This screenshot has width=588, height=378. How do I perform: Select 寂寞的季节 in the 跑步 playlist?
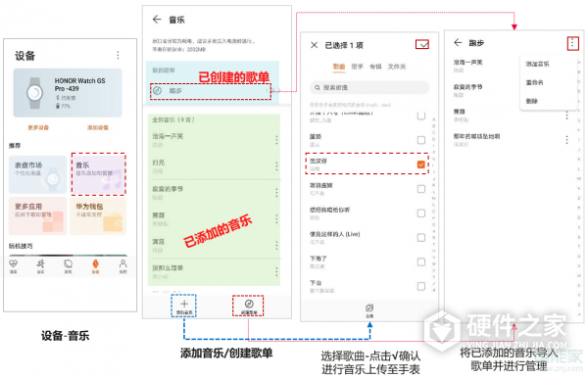tap(468, 87)
